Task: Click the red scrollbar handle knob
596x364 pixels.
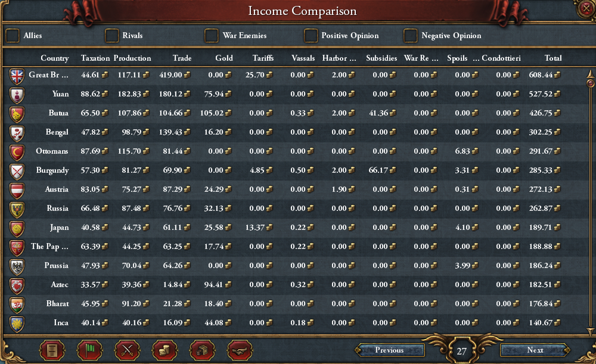Action: [590, 83]
